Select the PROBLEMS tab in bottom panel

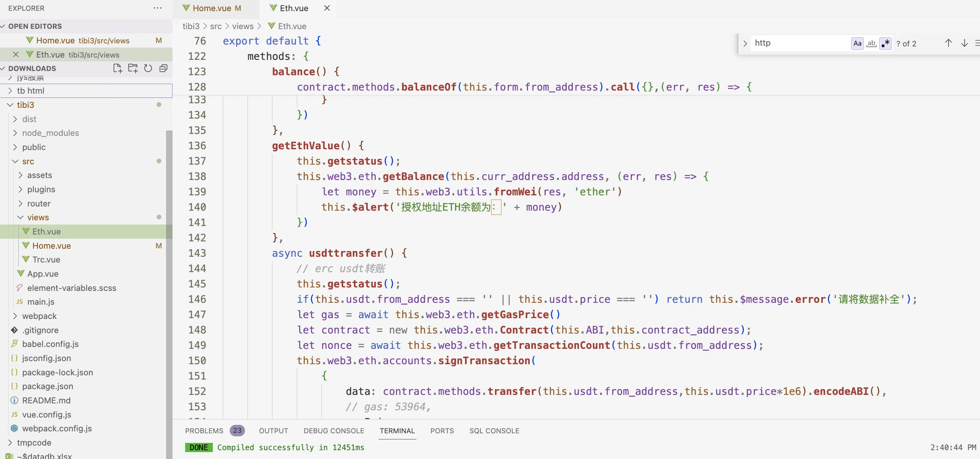click(x=204, y=430)
